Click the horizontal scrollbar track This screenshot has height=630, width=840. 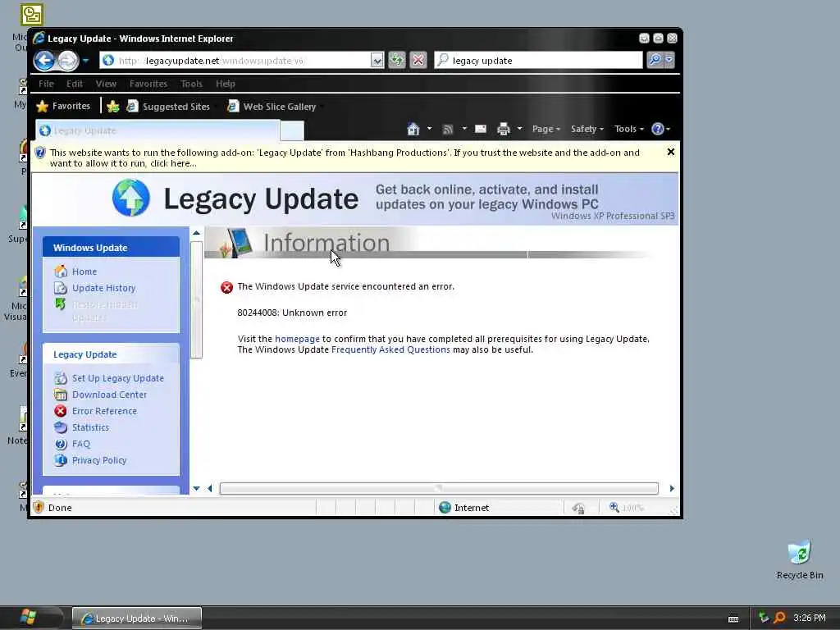[x=439, y=489]
